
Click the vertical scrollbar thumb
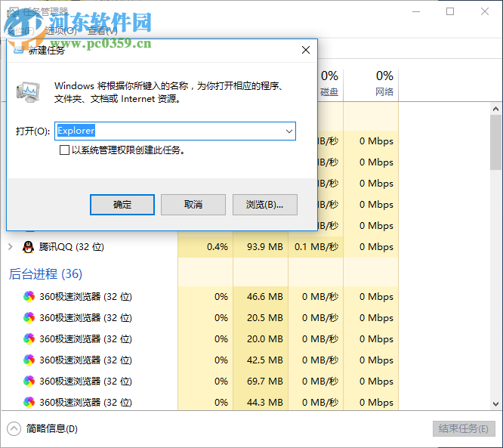(x=496, y=142)
